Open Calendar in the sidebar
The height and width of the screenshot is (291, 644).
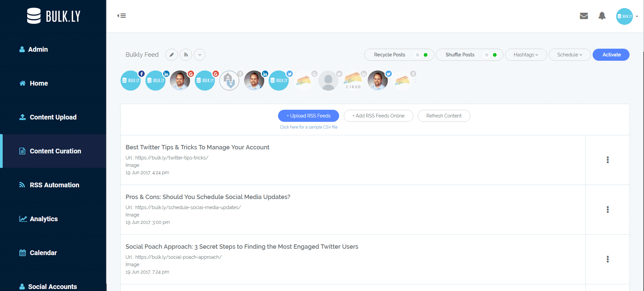tap(53, 253)
